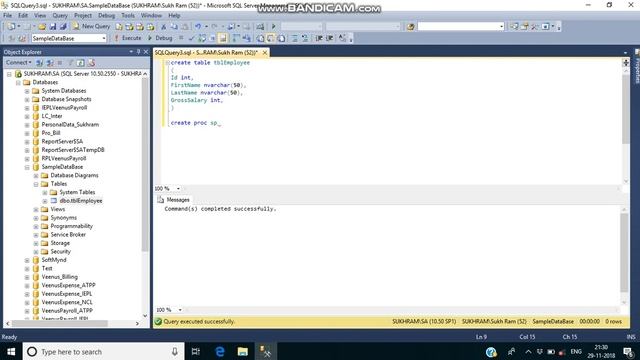This screenshot has height=360, width=640.
Task: Select the Security folder under SampleDataBase
Action: click(60, 251)
